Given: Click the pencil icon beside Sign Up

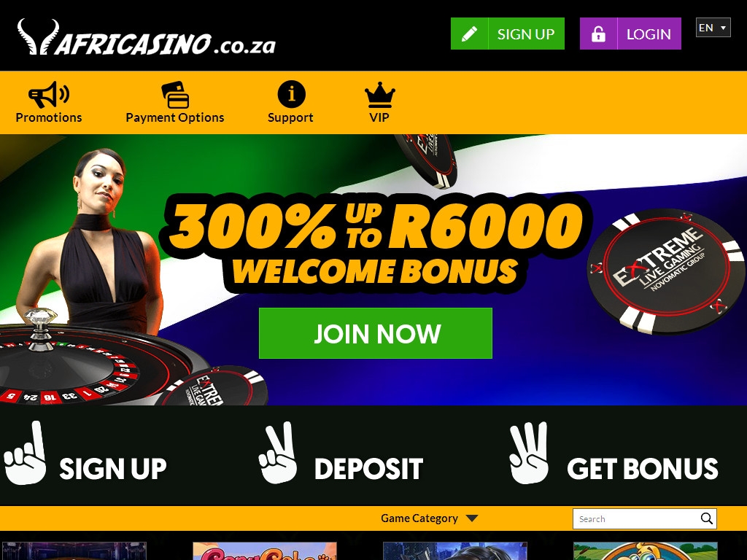Looking at the screenshot, I should pos(469,34).
